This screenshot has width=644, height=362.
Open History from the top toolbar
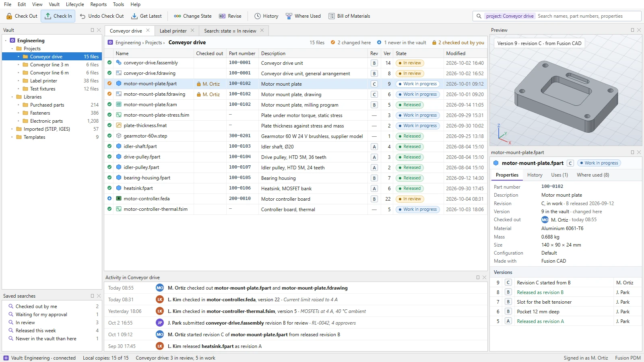click(266, 16)
